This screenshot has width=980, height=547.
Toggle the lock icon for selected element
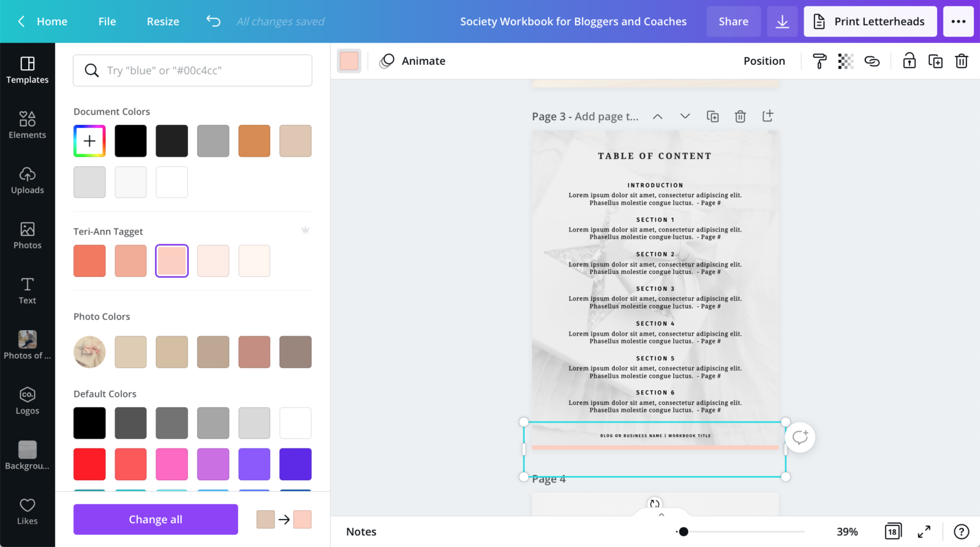[909, 61]
